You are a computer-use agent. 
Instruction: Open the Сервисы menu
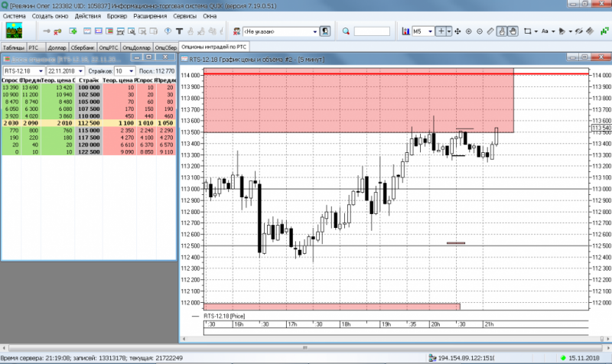click(184, 16)
